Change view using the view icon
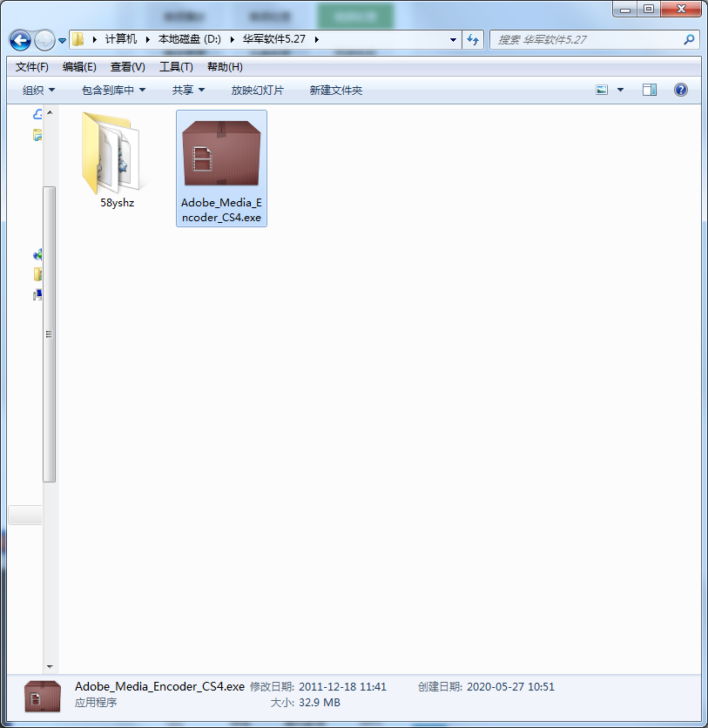The image size is (708, 728). point(602,90)
